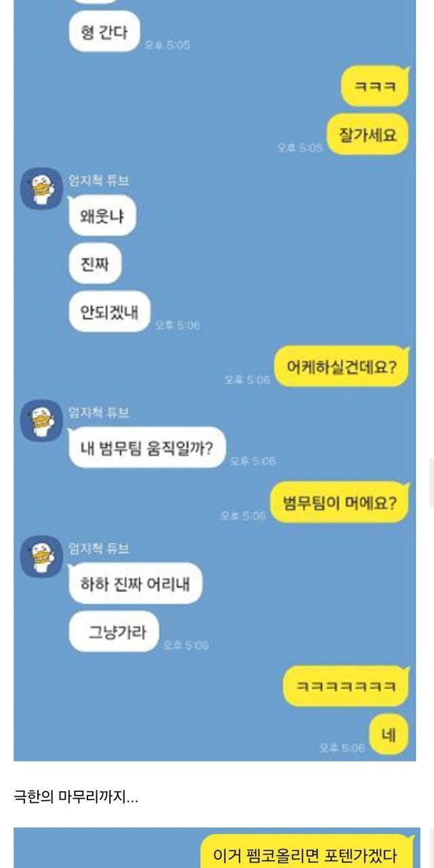This screenshot has height=868, width=434.
Task: Select the '범무팀이 머에요?' message bubble
Action: click(340, 502)
